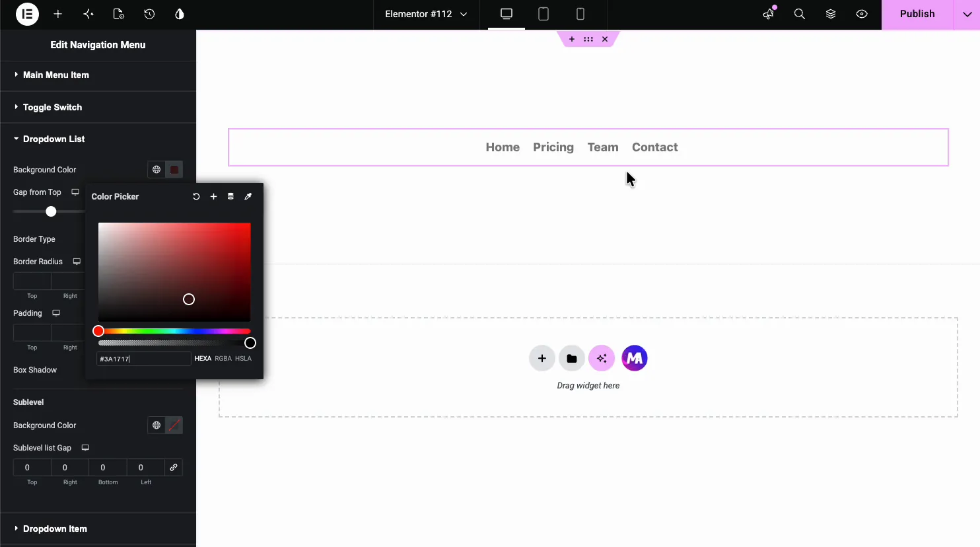Select HEXA color format

(203, 359)
